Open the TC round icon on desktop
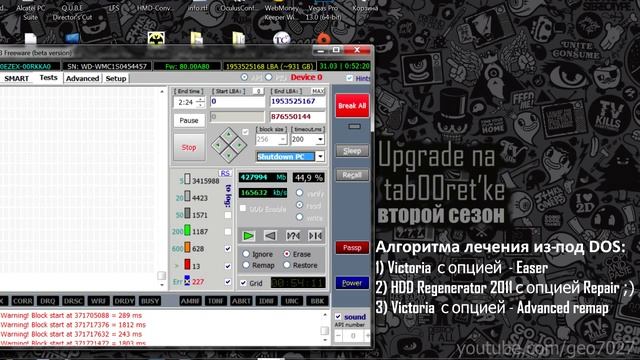Viewport: 640px width, 360px height. [281, 39]
